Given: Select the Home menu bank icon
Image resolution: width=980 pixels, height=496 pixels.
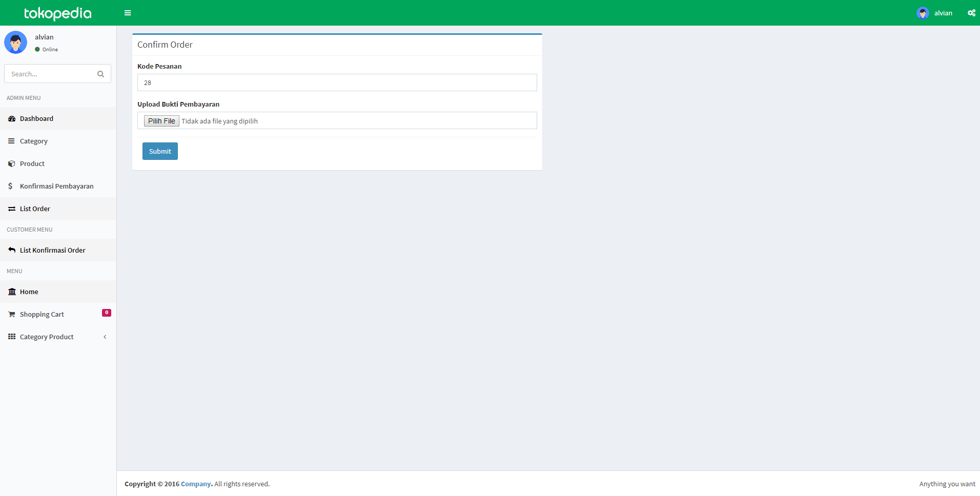Looking at the screenshot, I should (11, 292).
